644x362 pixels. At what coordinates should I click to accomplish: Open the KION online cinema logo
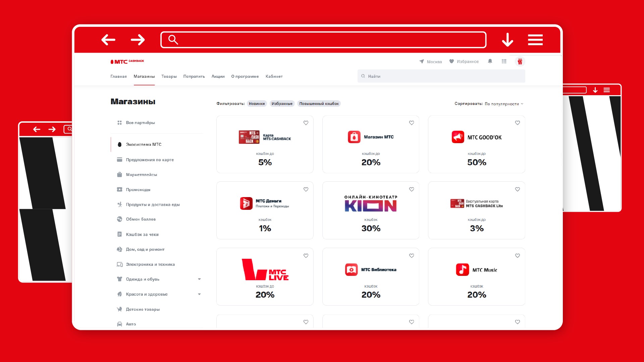tap(371, 203)
